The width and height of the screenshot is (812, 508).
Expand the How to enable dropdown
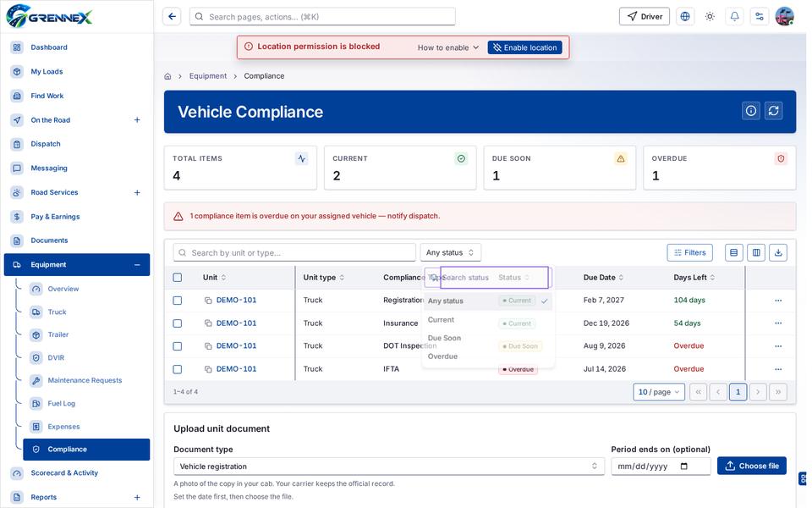(x=448, y=47)
